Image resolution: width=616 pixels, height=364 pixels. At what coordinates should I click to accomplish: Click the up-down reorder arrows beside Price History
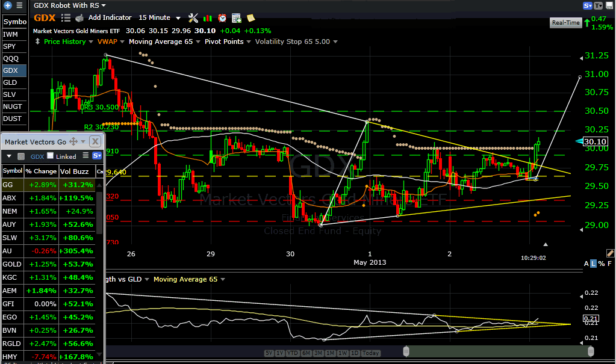pos(37,42)
